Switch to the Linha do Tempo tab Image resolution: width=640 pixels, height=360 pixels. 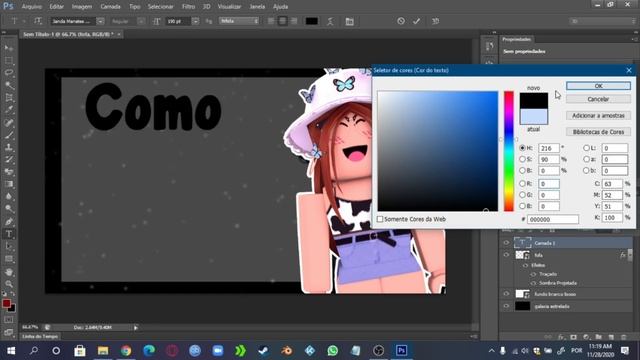point(40,336)
